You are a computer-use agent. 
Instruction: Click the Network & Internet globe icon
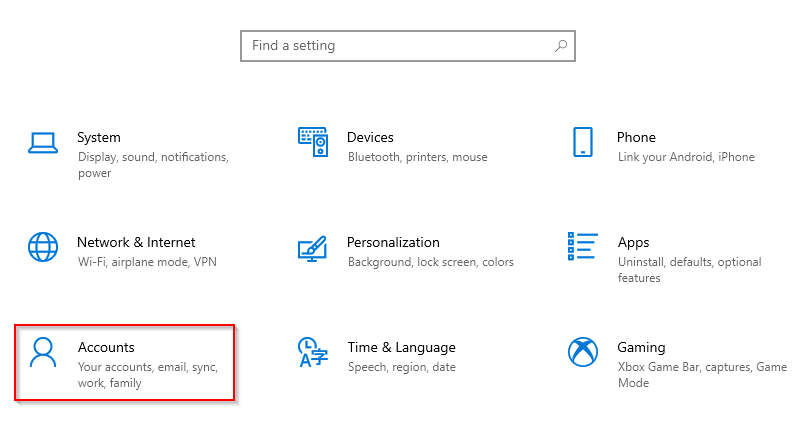click(x=42, y=247)
